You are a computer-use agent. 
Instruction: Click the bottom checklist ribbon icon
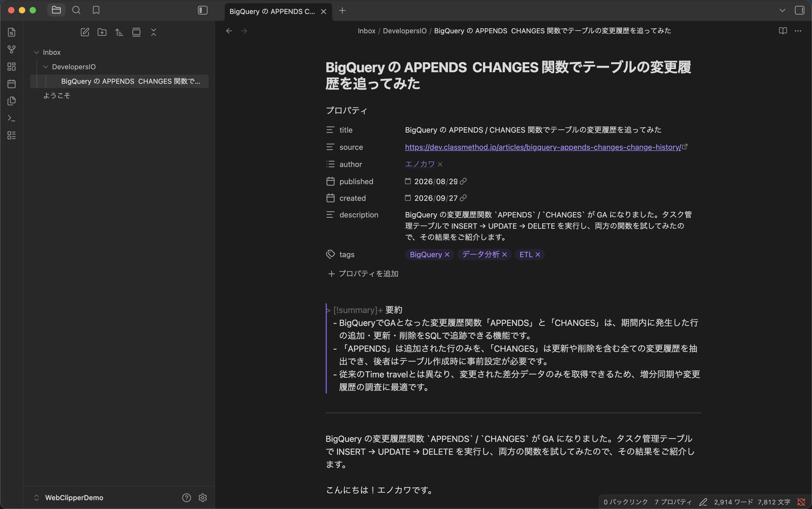12,135
